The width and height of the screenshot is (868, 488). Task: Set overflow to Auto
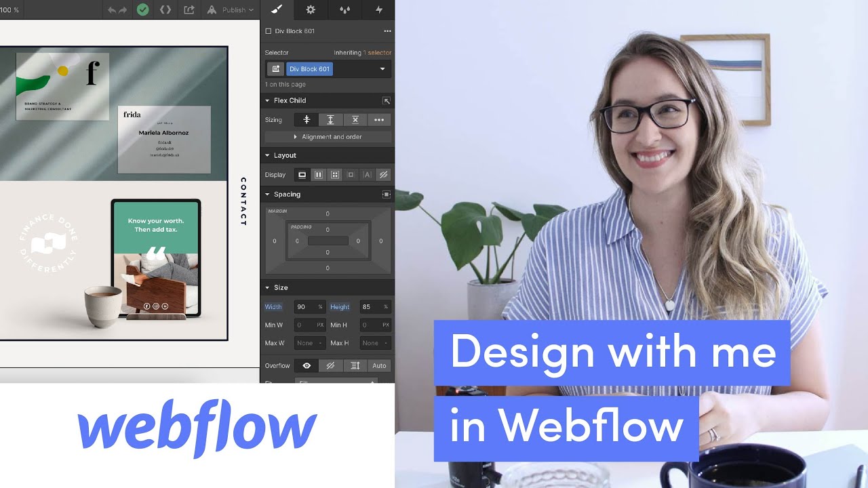(x=379, y=366)
